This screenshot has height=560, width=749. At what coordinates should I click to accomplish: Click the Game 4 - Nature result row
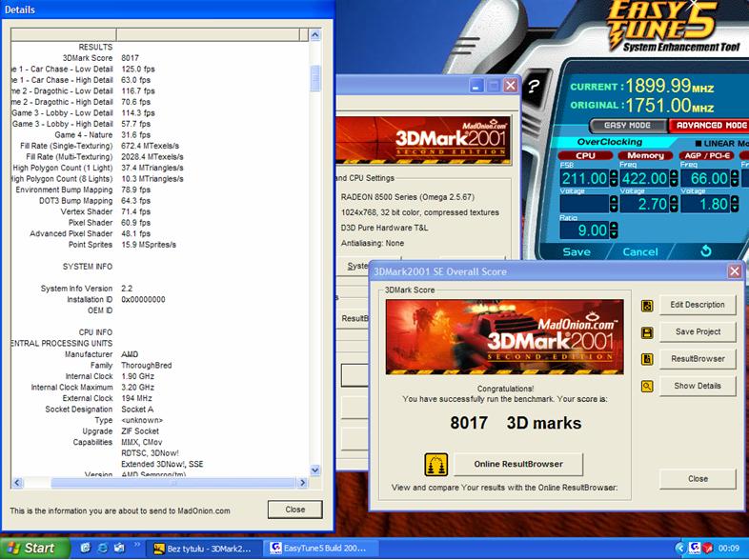pyautogui.click(x=160, y=135)
